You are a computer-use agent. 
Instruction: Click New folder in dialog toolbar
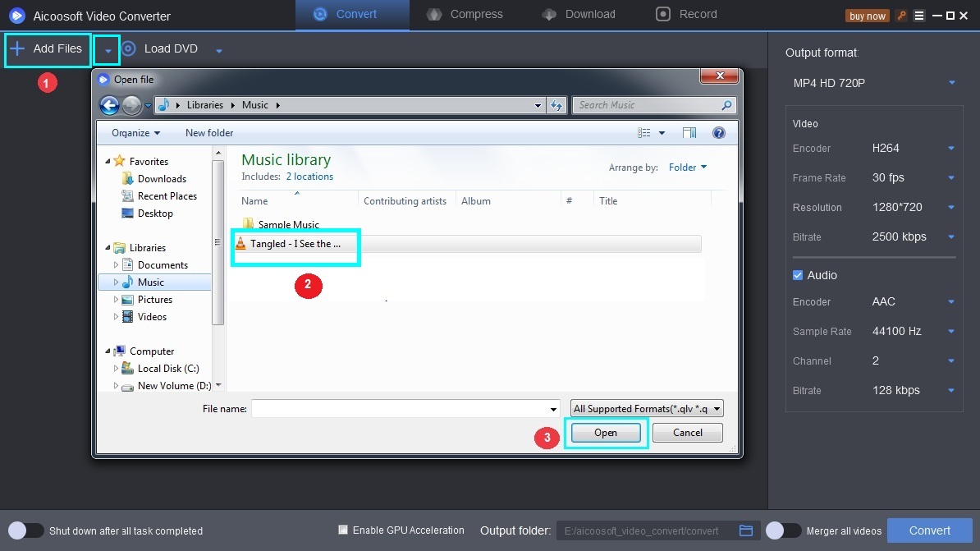pyautogui.click(x=209, y=132)
